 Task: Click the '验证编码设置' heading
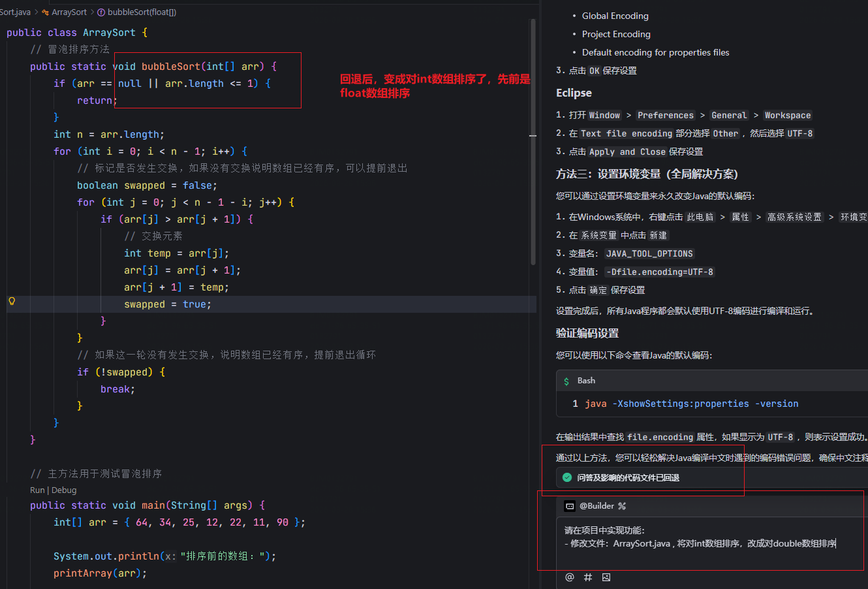pyautogui.click(x=587, y=333)
